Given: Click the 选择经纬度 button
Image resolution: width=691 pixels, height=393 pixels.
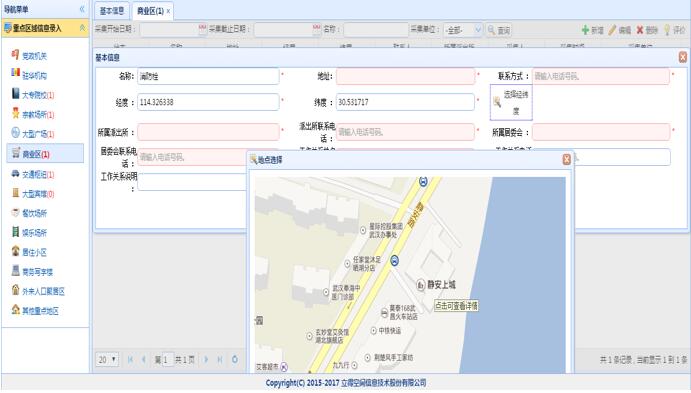Looking at the screenshot, I should tap(511, 103).
